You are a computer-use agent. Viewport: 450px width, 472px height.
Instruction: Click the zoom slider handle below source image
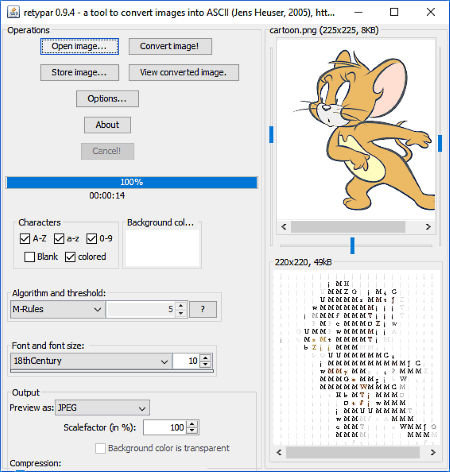[x=352, y=245]
